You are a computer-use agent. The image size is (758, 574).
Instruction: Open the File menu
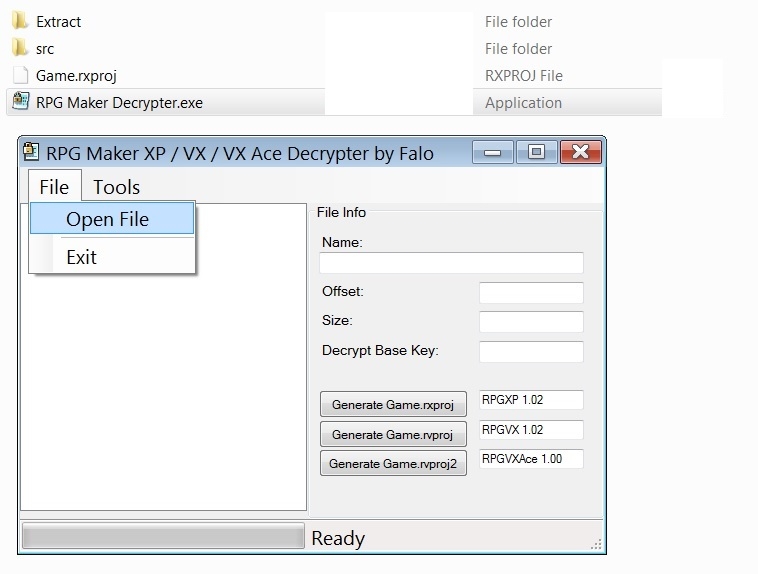point(54,187)
